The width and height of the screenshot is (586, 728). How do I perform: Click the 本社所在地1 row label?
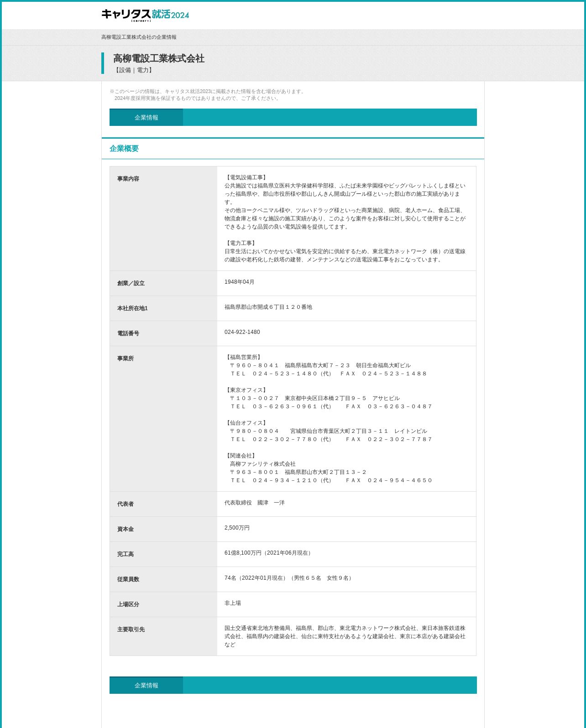pos(132,308)
